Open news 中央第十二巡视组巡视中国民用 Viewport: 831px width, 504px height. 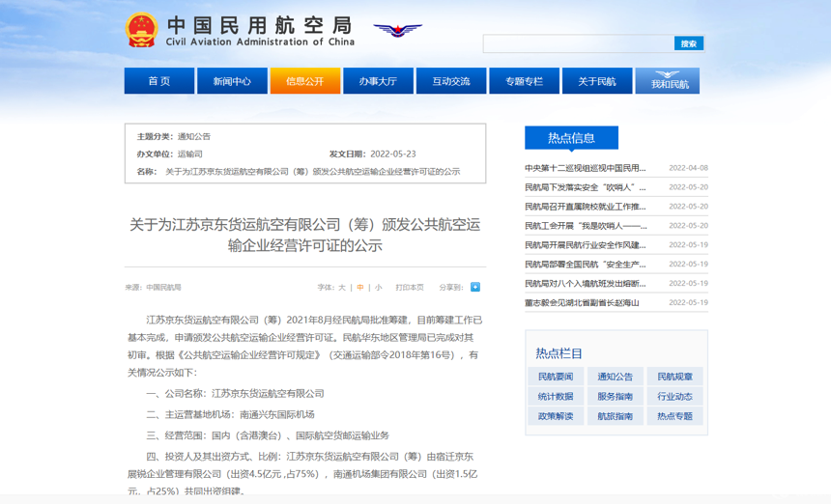click(586, 168)
